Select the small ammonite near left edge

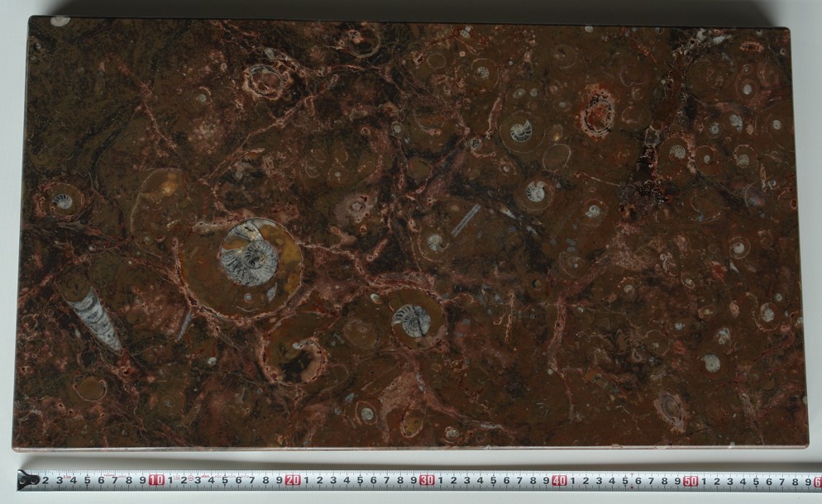click(x=63, y=200)
